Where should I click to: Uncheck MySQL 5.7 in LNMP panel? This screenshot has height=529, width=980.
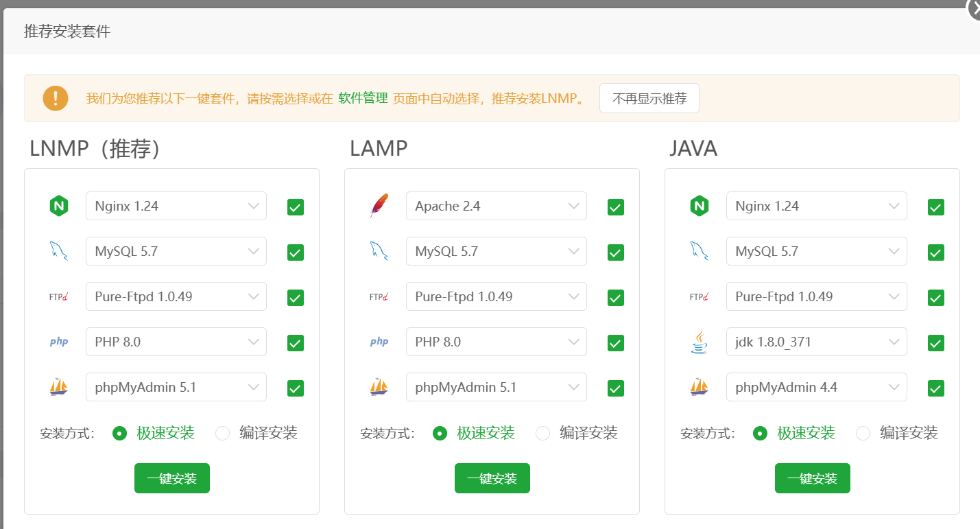pyautogui.click(x=296, y=252)
